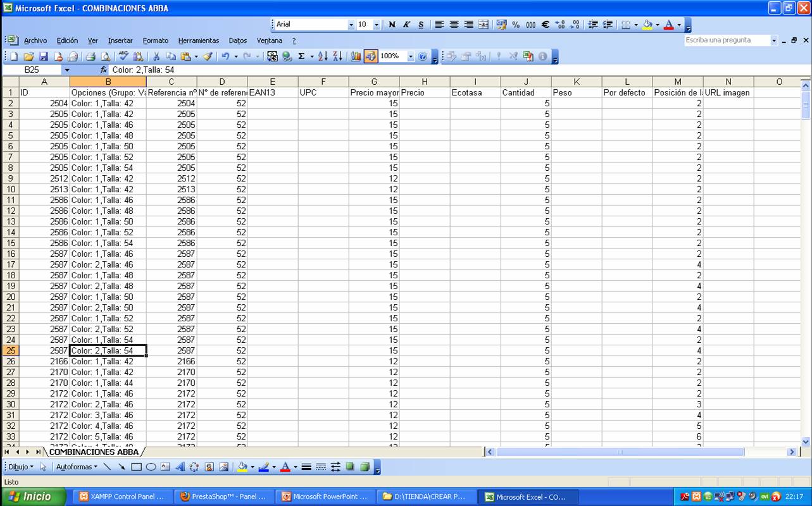This screenshot has width=812, height=506.
Task: Sort the data ascending A to Z
Action: click(323, 56)
